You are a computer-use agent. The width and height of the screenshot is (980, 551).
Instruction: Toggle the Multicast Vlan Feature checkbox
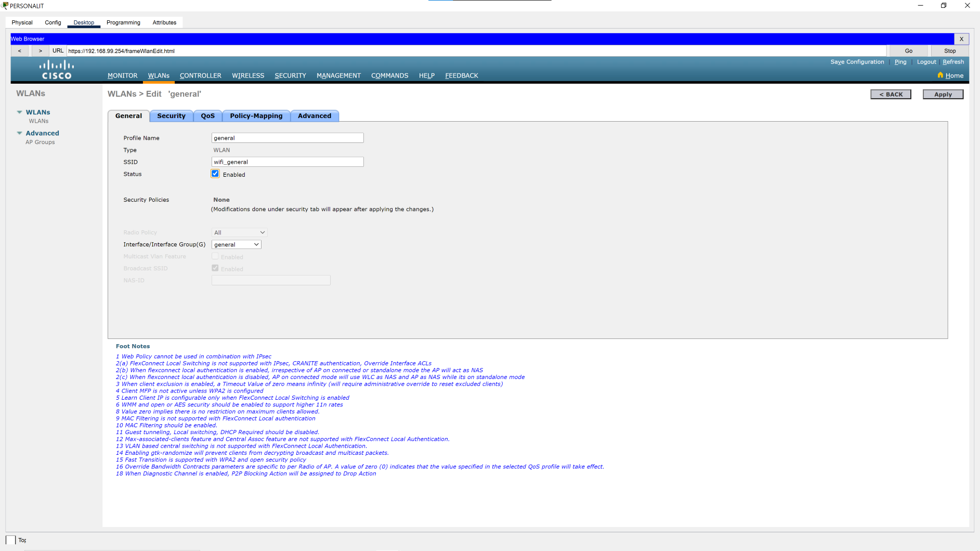(x=215, y=256)
